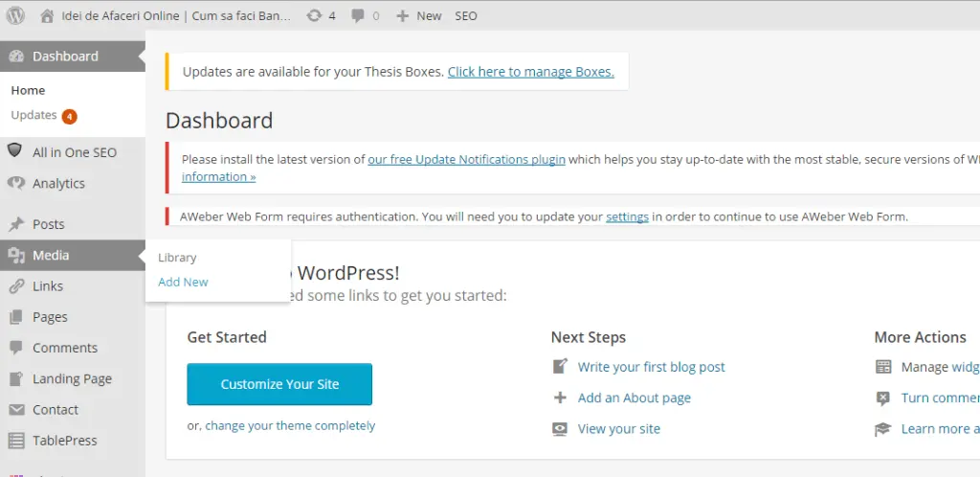This screenshot has width=980, height=477.
Task: Open All in One SEO menu
Action: (73, 152)
